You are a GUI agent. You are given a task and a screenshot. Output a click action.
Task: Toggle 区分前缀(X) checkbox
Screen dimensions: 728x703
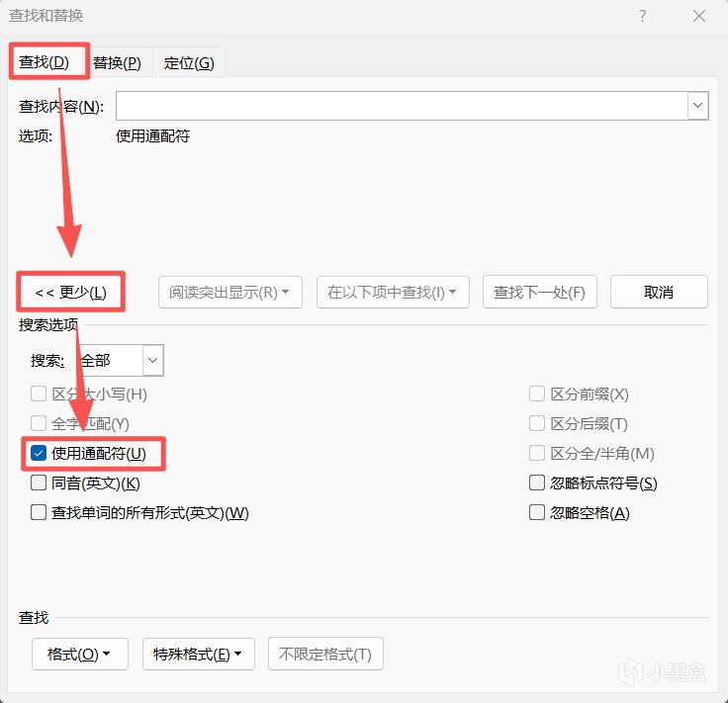[x=537, y=394]
